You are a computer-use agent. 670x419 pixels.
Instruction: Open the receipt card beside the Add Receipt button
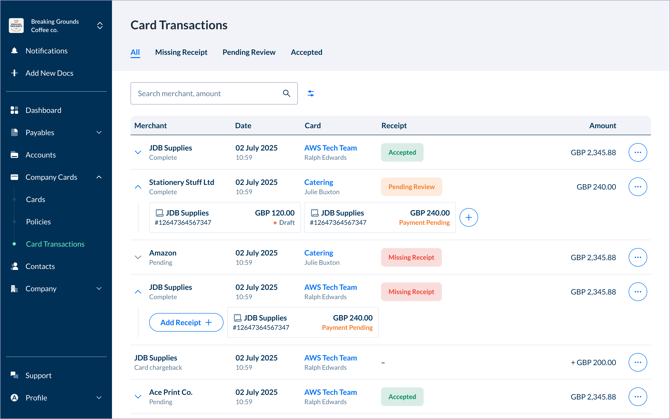point(303,322)
